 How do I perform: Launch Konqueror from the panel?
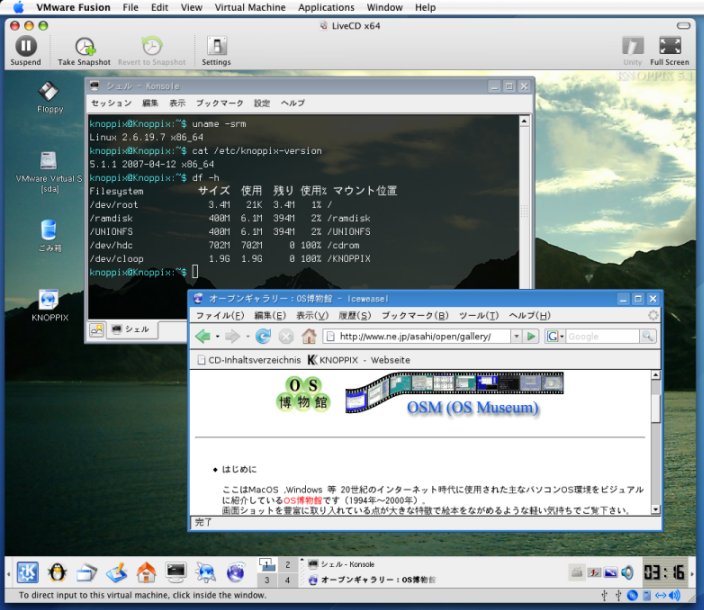pos(206,573)
